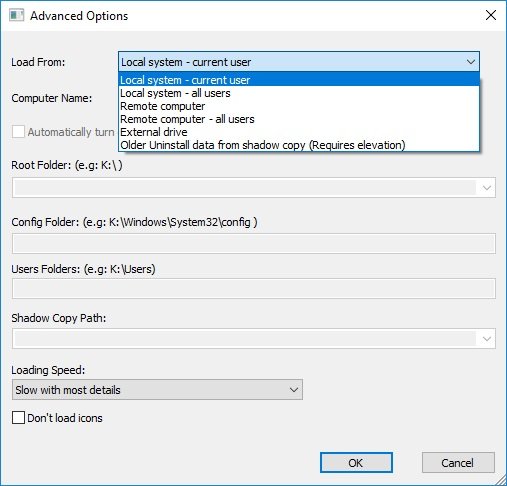Image resolution: width=507 pixels, height=486 pixels.
Task: Click the Users Folders input field
Action: [254, 289]
